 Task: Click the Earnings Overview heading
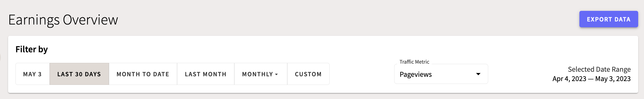pyautogui.click(x=63, y=20)
